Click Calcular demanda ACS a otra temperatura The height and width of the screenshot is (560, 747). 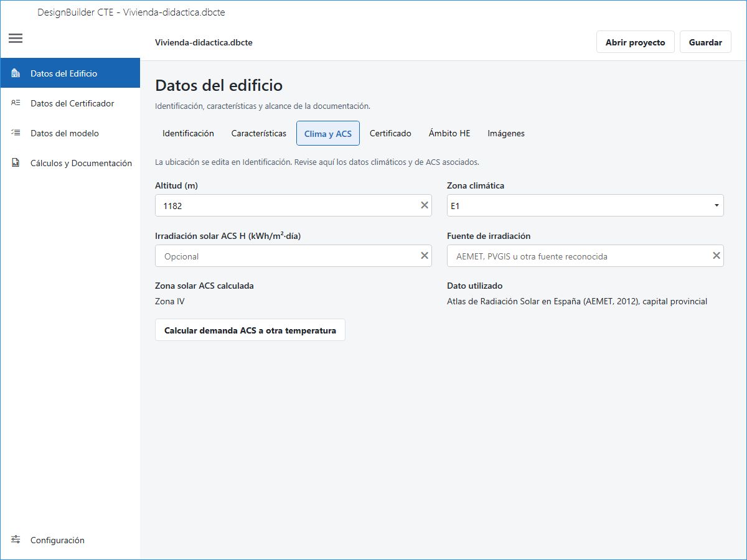[250, 330]
